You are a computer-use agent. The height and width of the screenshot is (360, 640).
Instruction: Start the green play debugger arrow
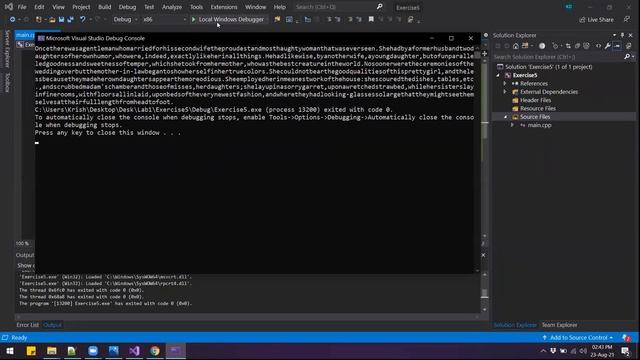pos(193,19)
